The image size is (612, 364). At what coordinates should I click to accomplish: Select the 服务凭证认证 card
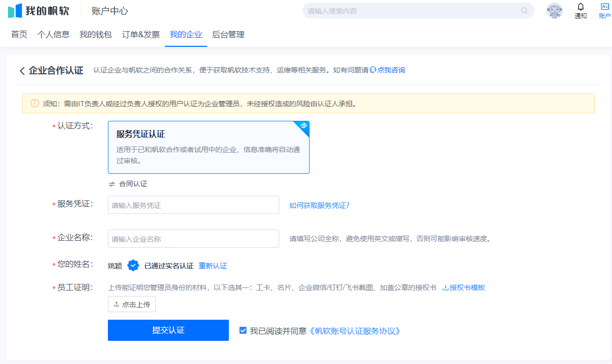click(209, 148)
